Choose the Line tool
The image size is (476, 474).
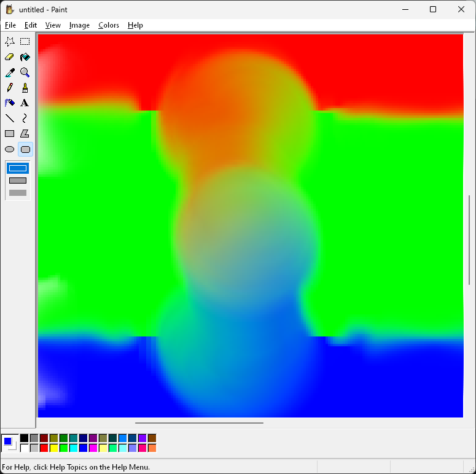point(10,118)
